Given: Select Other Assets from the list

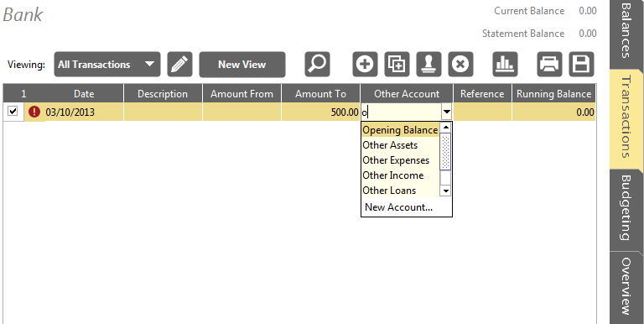Looking at the screenshot, I should pos(400,145).
